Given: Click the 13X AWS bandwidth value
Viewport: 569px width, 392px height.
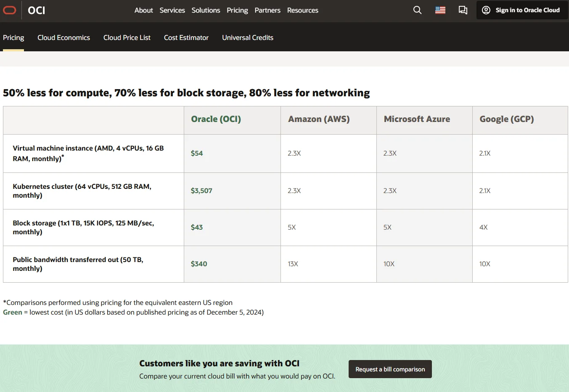Looking at the screenshot, I should tap(293, 264).
